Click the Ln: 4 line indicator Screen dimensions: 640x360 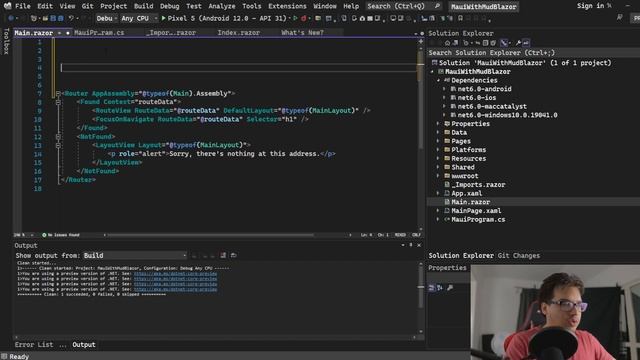coord(366,235)
